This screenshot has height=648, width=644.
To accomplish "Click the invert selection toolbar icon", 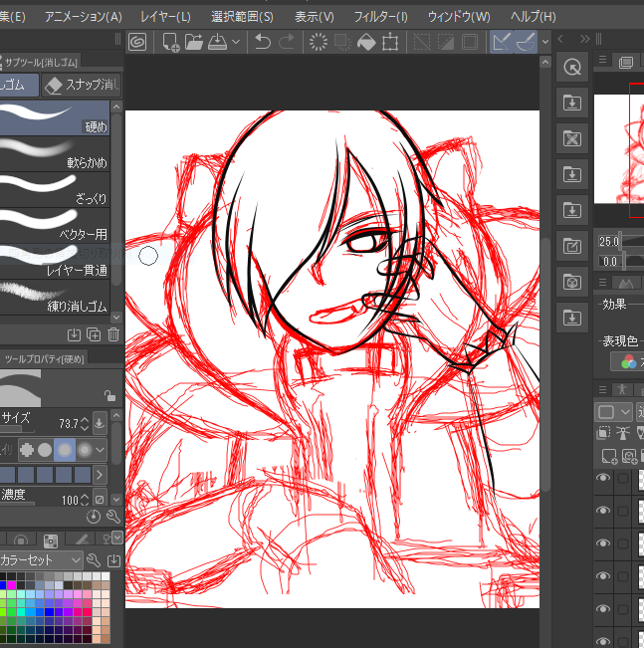I will tap(446, 42).
